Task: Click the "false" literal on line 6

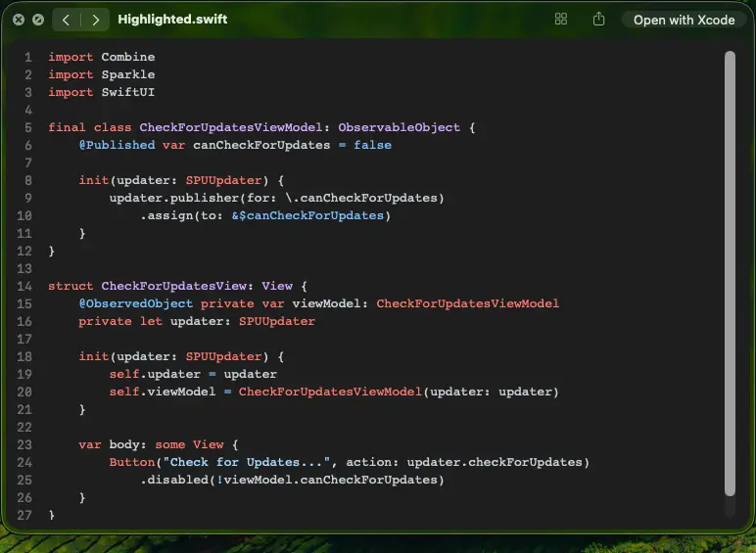Action: tap(372, 145)
